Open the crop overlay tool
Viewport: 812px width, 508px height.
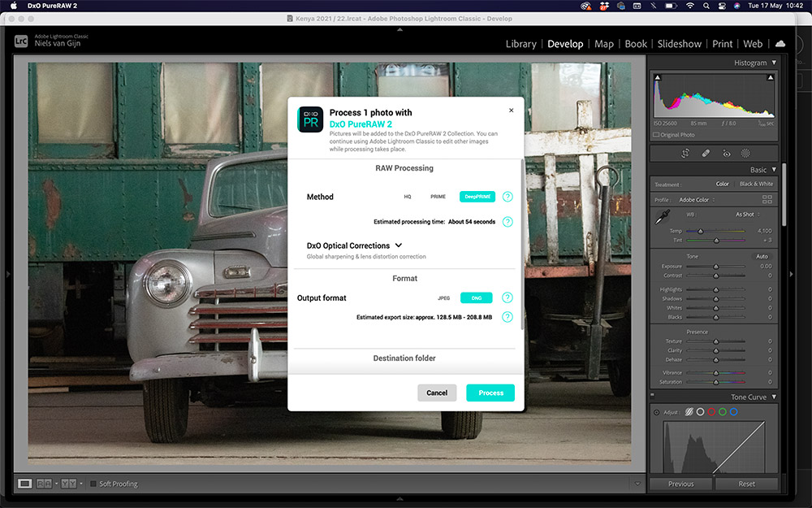[685, 154]
